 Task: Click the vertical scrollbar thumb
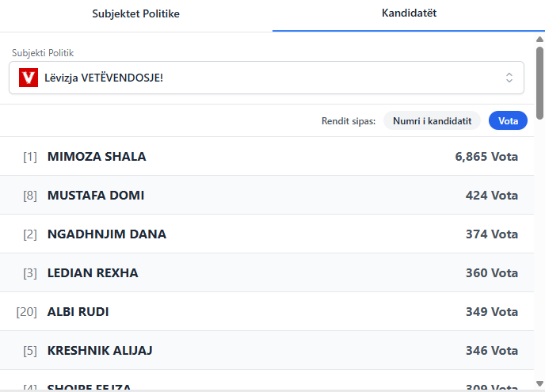pyautogui.click(x=539, y=83)
